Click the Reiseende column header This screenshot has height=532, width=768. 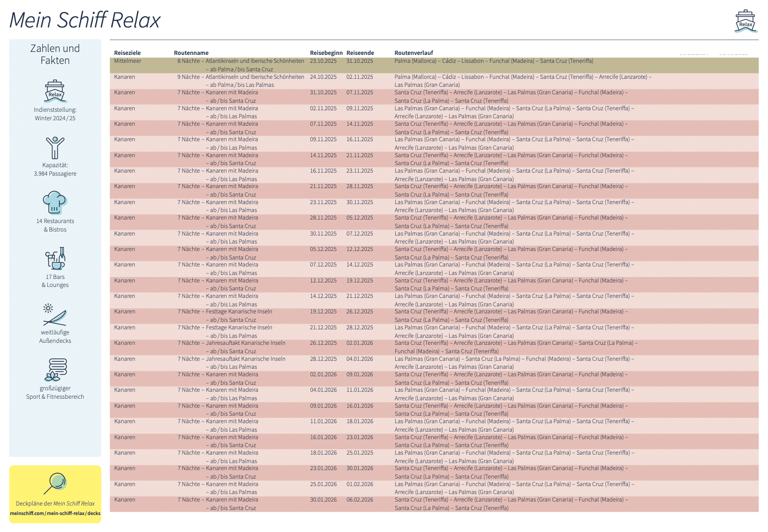(360, 53)
